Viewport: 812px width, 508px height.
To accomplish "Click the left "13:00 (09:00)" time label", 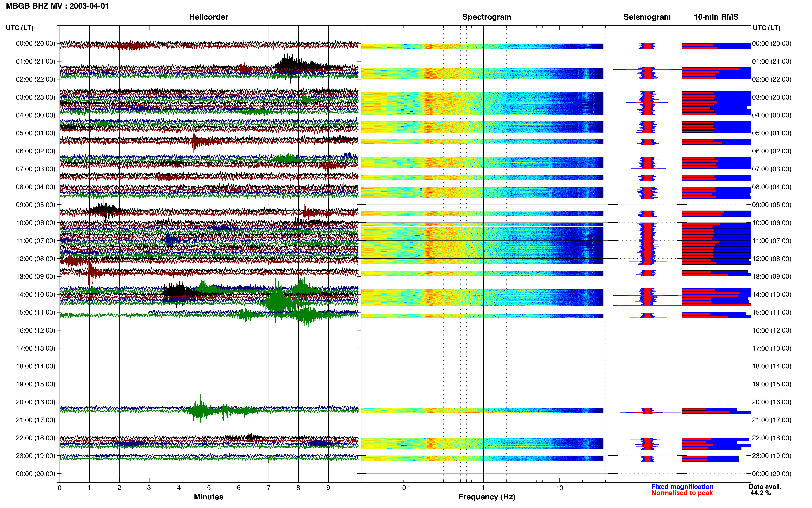I will coord(36,277).
